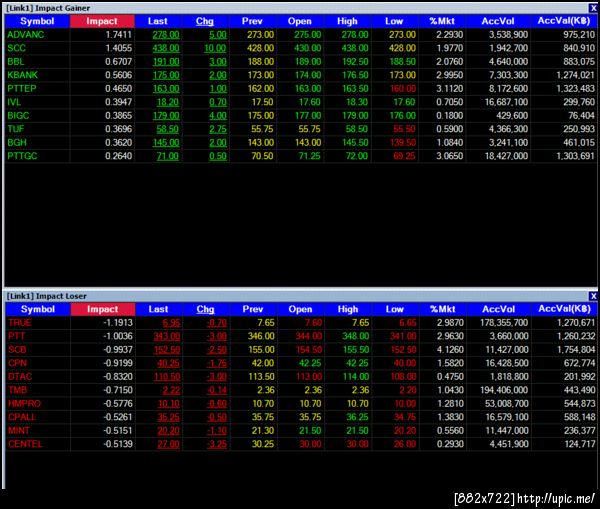Sort Impact Loser by Symbol column
Screen dimensions: 600x509
(38, 309)
